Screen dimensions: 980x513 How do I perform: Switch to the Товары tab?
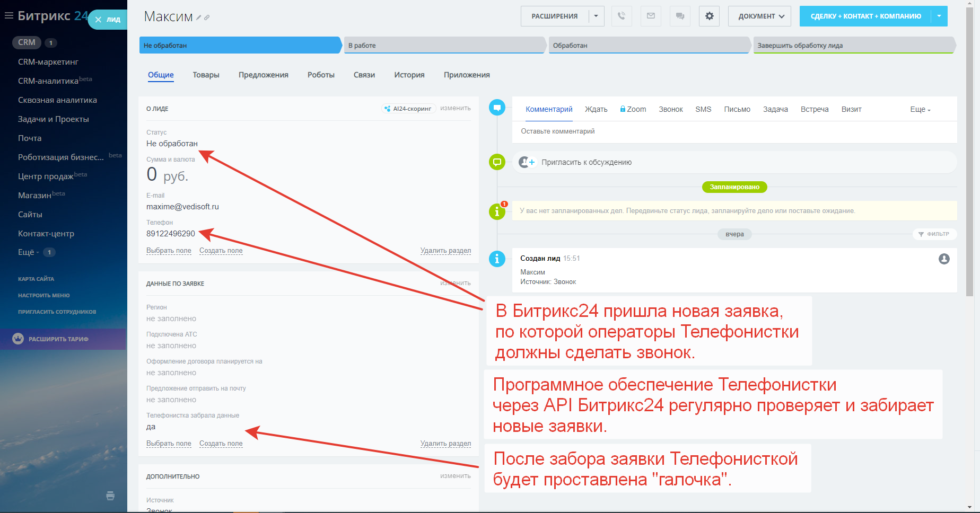206,75
